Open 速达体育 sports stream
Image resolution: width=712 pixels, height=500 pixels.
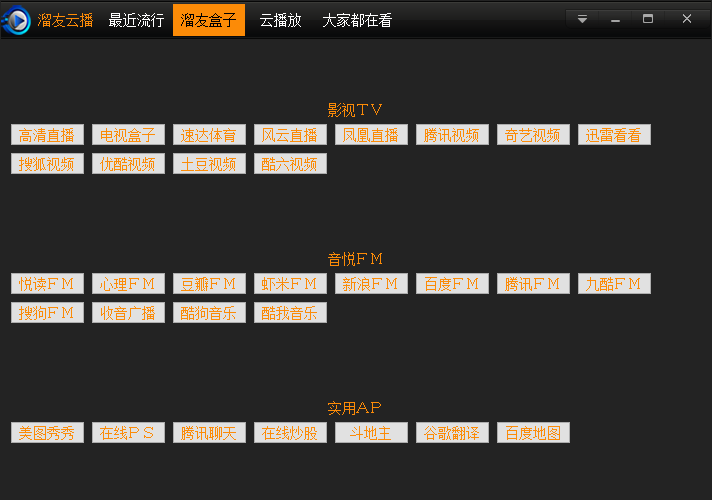click(209, 135)
